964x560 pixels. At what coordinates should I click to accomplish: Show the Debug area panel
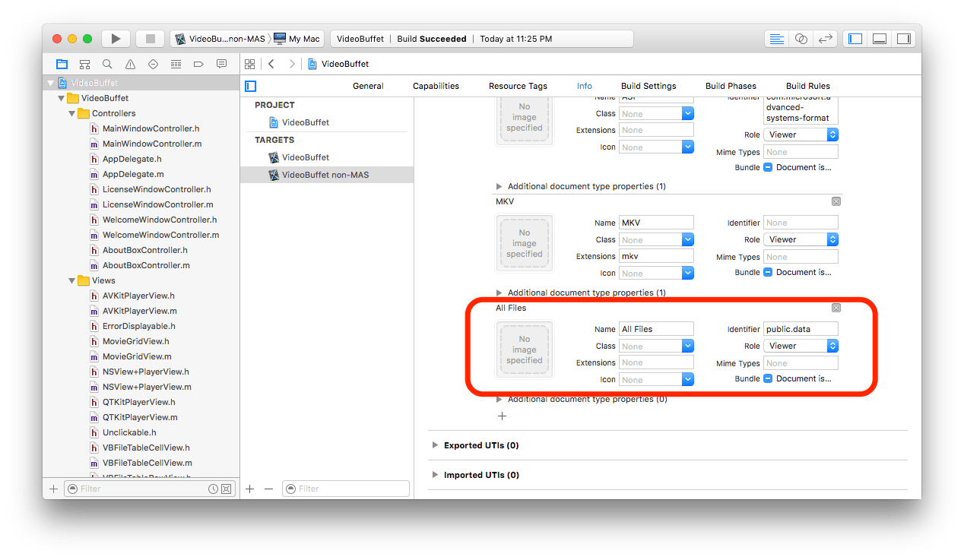pos(879,38)
